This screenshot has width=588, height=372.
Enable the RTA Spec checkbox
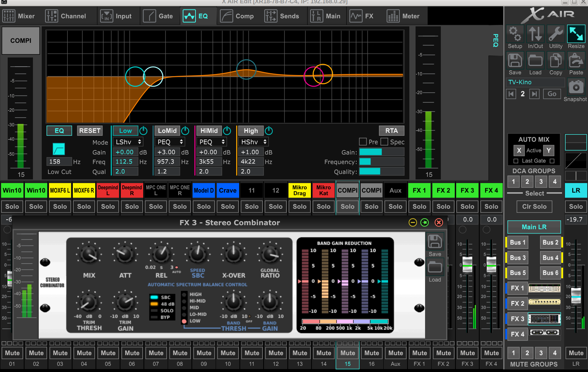[384, 142]
